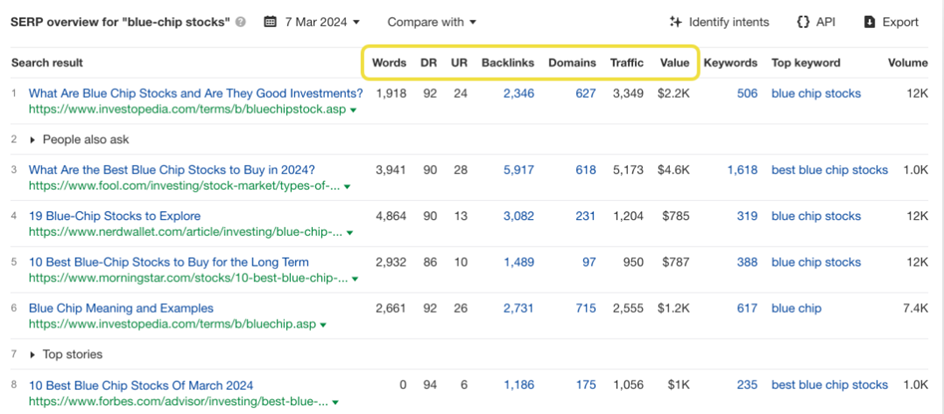This screenshot has width=944, height=414.
Task: Open URL dropdown for morningstar.com result
Action: [355, 279]
